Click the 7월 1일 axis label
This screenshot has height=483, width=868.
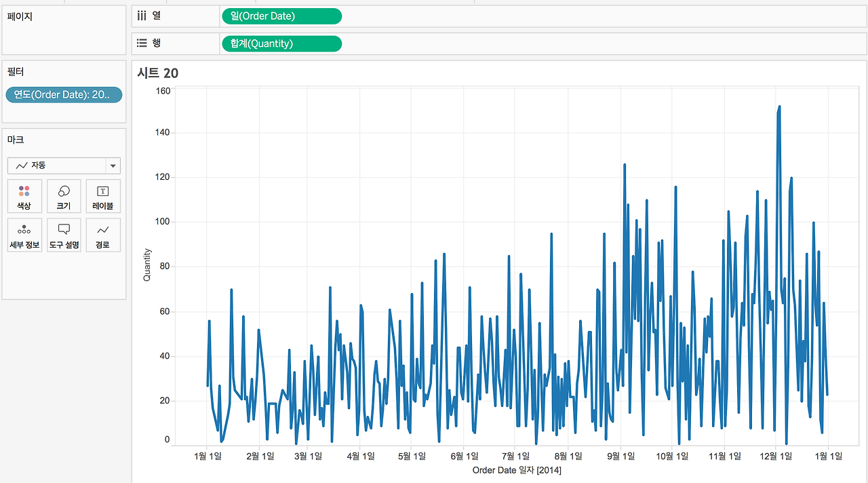515,457
